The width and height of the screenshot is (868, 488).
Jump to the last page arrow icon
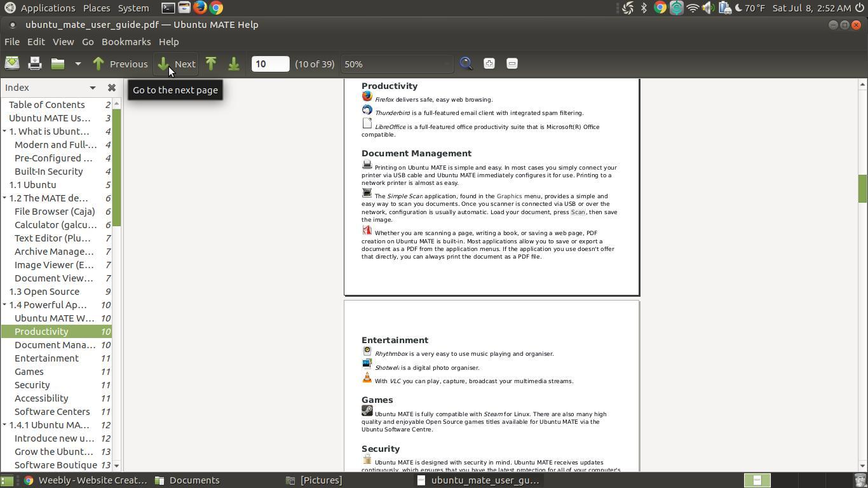click(234, 64)
